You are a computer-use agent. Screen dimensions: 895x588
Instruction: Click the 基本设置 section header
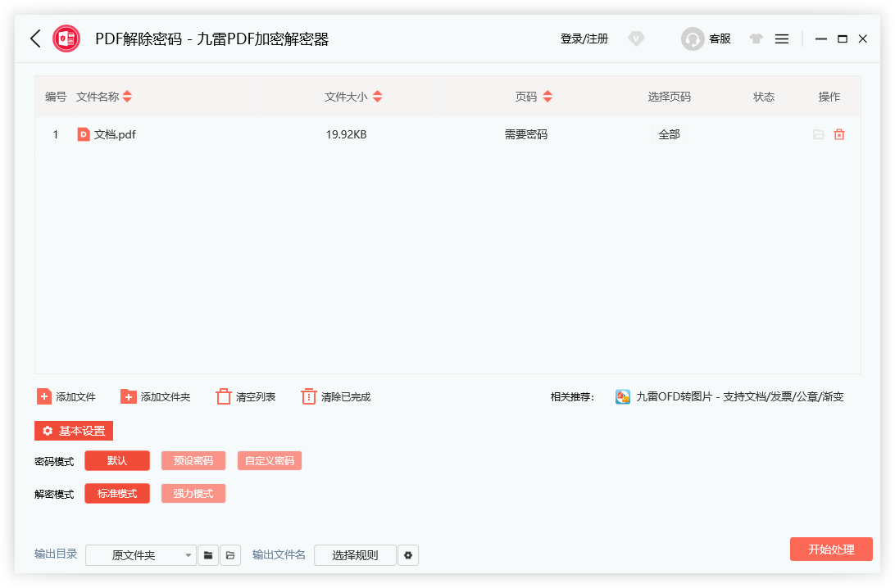(x=74, y=431)
